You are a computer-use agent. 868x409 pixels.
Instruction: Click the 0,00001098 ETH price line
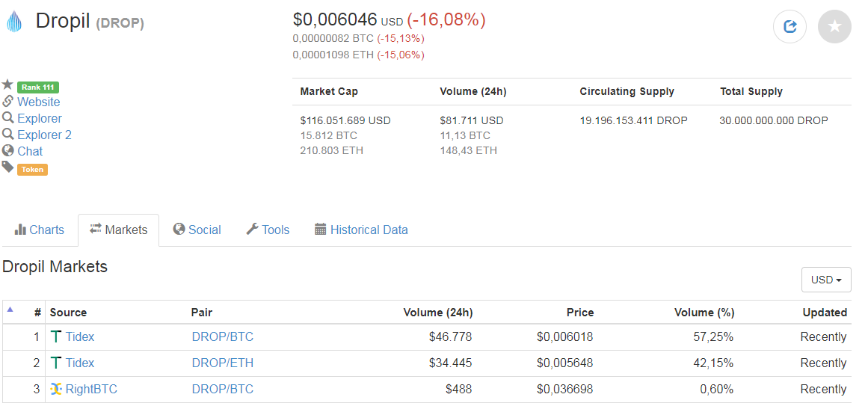pos(333,55)
